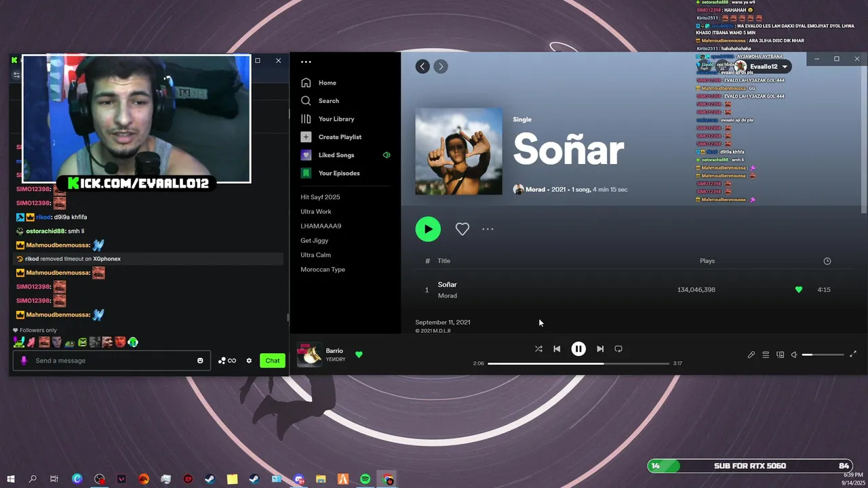Click the now-playing Barrio album thumbnail

coord(310,354)
